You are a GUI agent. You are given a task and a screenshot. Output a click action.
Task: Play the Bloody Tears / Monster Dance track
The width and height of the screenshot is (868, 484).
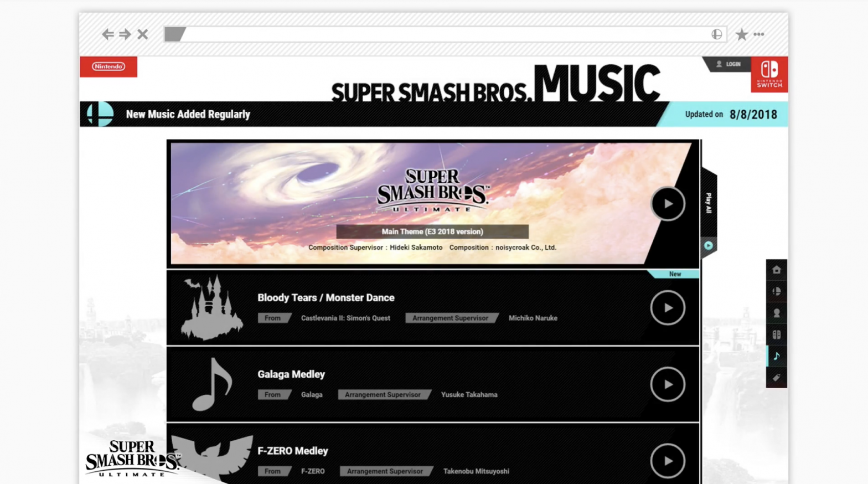click(668, 308)
